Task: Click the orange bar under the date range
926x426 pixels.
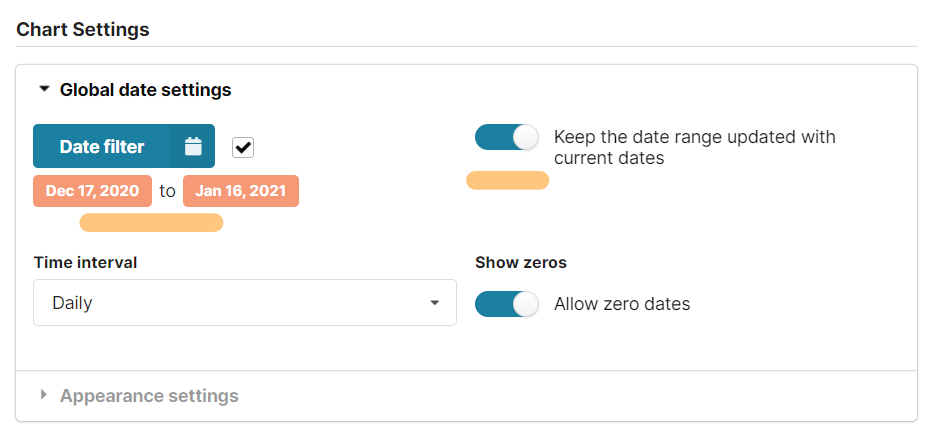Action: point(151,222)
